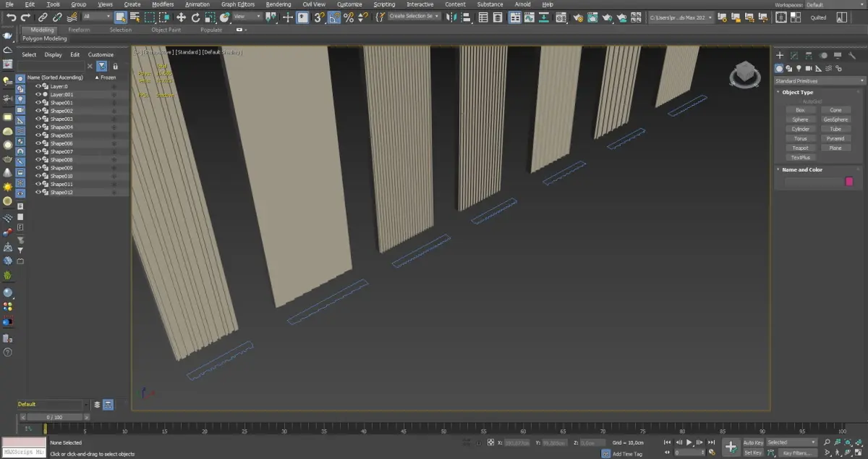Screen dimensions: 868x459
Task: Open the Workspaces Default dropdown
Action: 835,4
